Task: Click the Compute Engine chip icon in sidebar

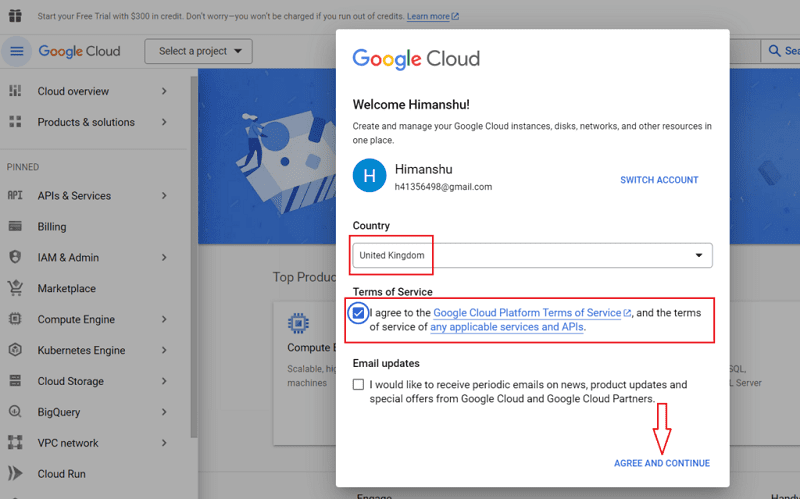Action: 15,319
